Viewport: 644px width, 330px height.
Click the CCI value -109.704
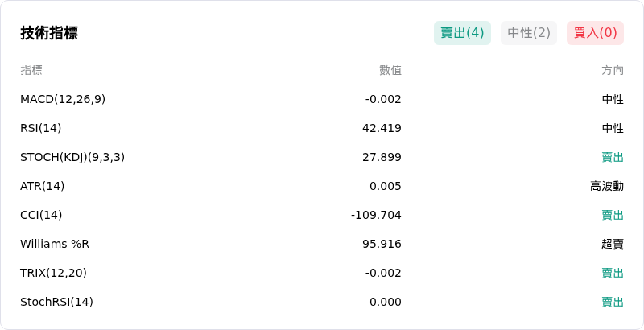376,215
